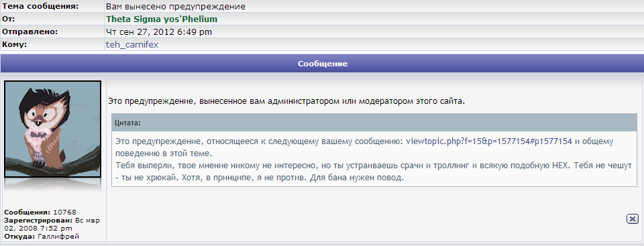Click the location 'Откуда: Галлифрей'
Image resolution: width=644 pixels, height=246 pixels.
click(x=42, y=237)
